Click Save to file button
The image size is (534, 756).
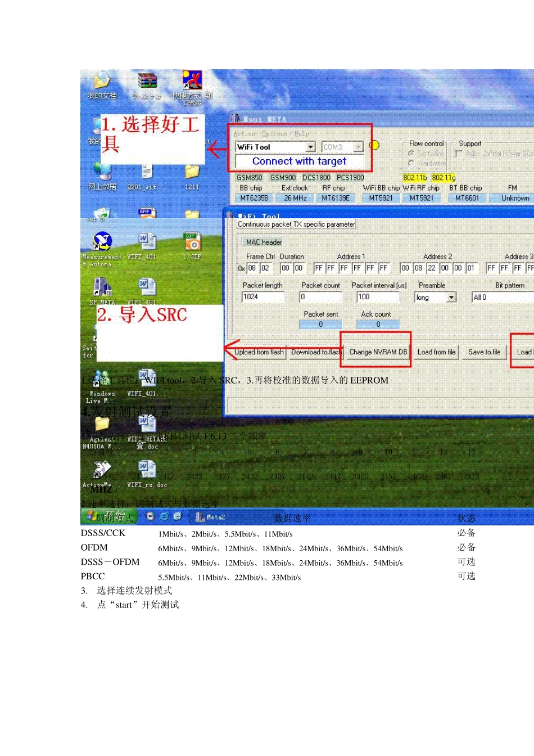click(x=484, y=352)
